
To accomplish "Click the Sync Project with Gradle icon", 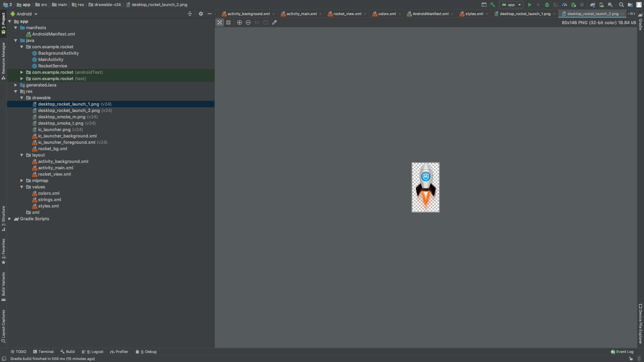I will [x=593, y=5].
